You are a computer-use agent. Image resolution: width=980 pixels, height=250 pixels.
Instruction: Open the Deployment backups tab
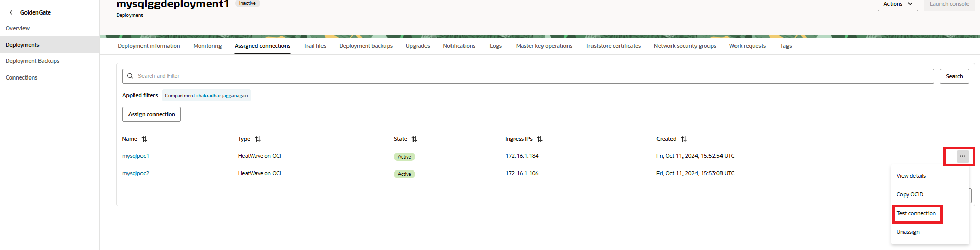click(366, 46)
